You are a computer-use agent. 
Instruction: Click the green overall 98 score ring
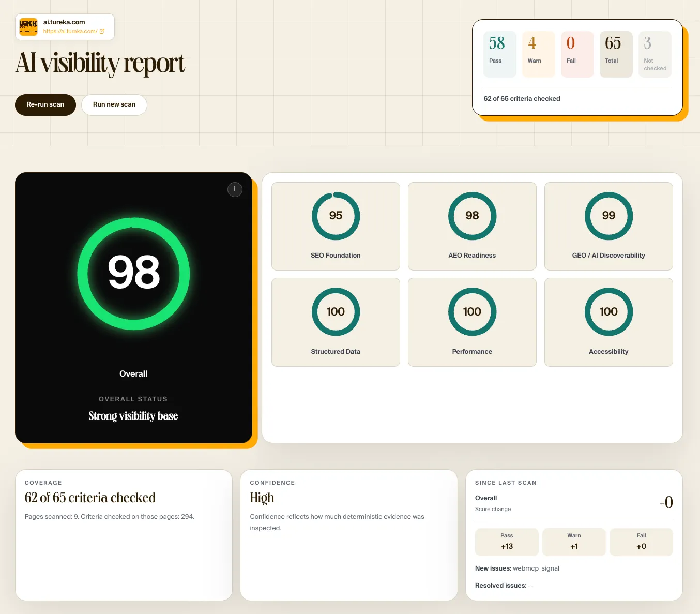(x=133, y=274)
